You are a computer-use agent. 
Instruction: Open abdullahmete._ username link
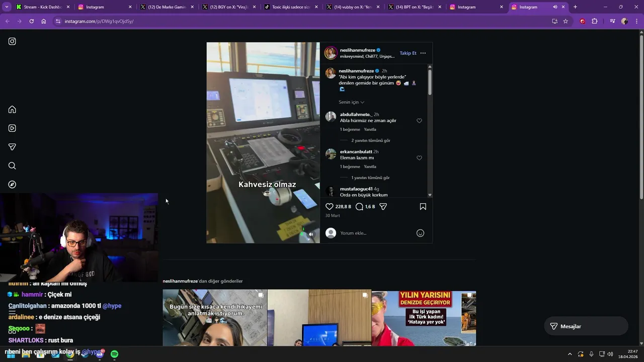tap(356, 115)
